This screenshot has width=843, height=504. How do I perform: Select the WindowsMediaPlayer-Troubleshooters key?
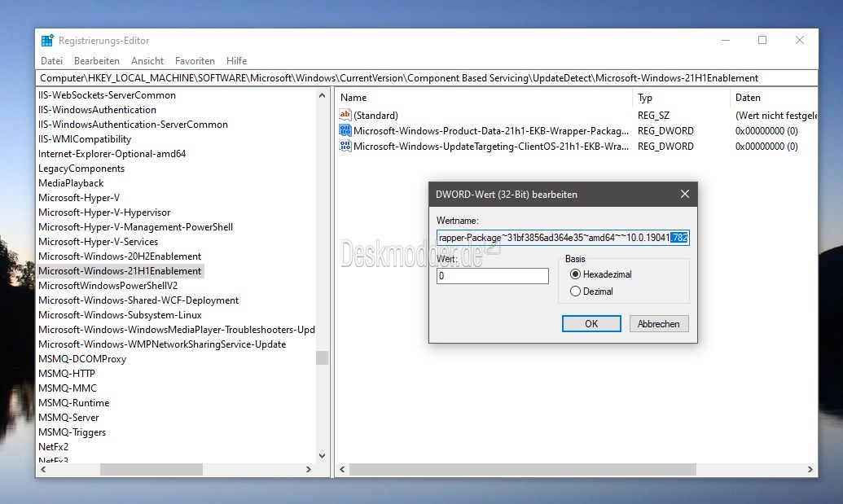(177, 330)
